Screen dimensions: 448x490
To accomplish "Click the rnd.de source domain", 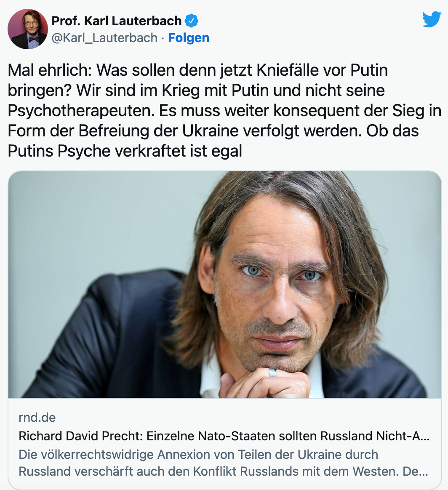I will click(37, 418).
